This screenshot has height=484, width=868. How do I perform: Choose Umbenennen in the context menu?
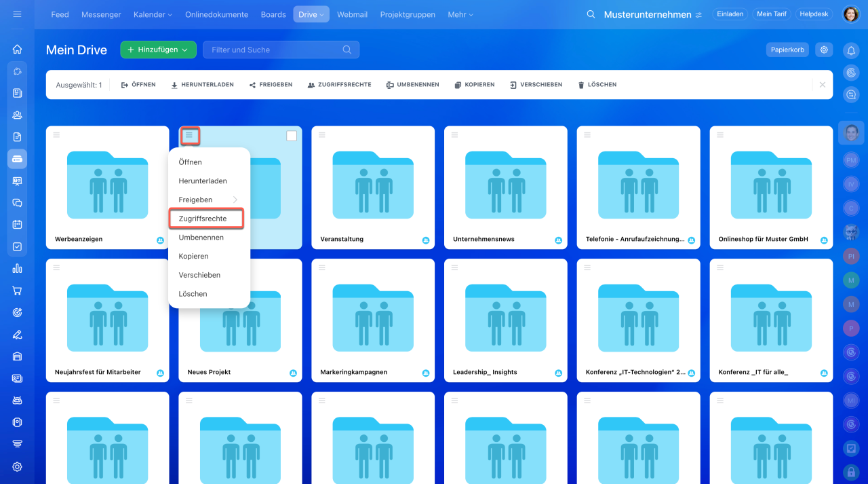(201, 238)
